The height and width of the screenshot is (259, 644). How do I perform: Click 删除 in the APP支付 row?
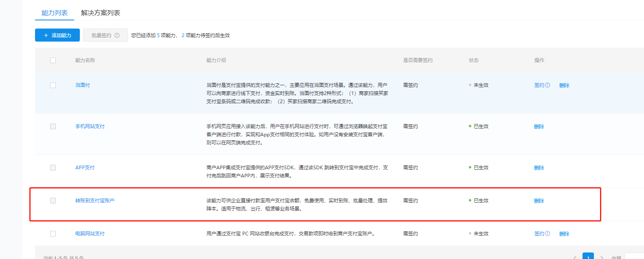pyautogui.click(x=539, y=168)
